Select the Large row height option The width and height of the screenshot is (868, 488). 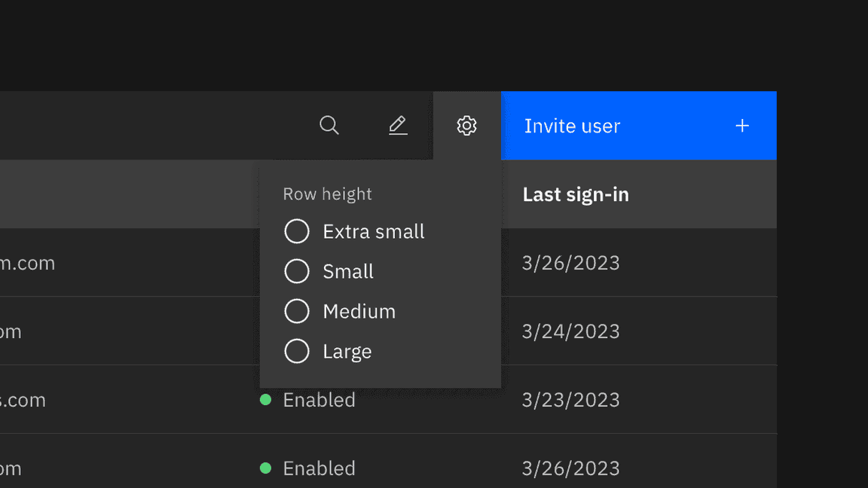point(297,351)
